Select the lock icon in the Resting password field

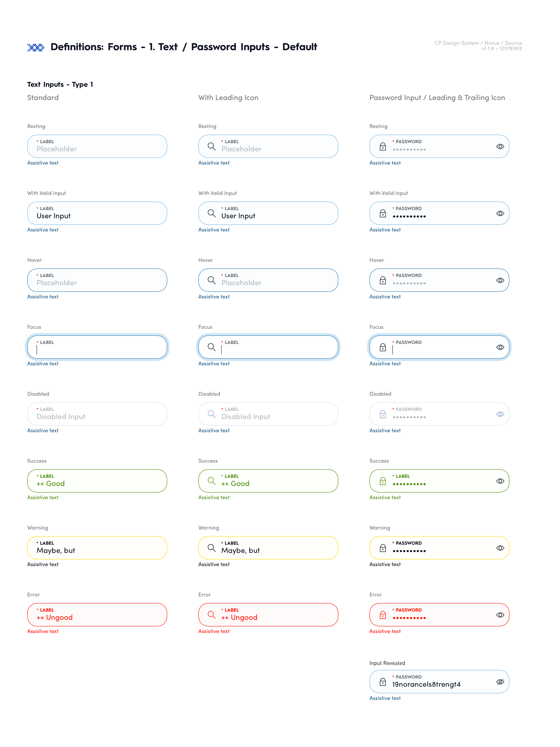coord(383,146)
